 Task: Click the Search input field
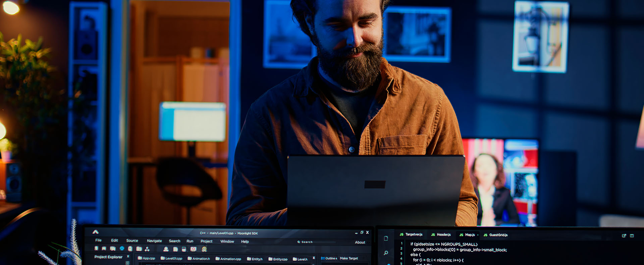(317, 242)
